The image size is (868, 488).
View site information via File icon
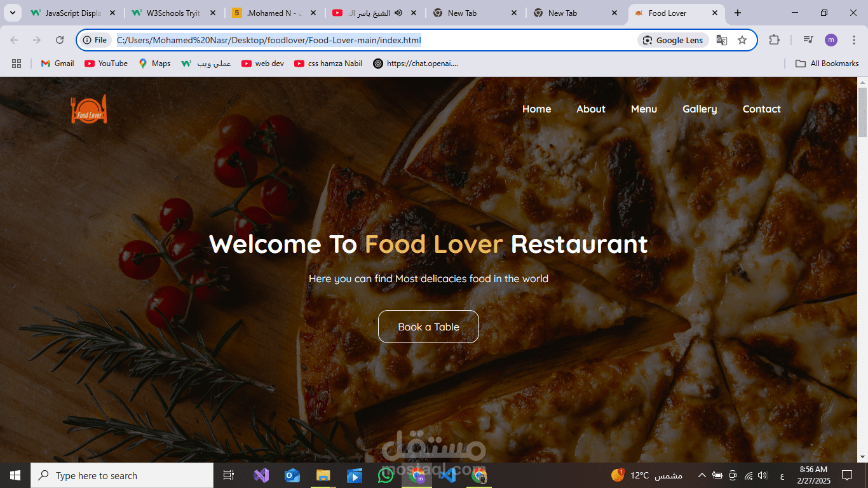click(x=95, y=40)
